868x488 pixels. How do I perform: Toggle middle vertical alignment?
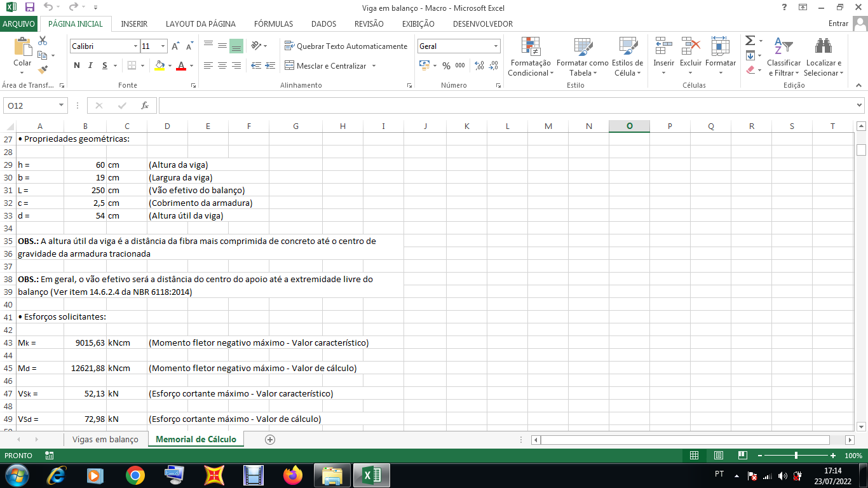point(222,46)
